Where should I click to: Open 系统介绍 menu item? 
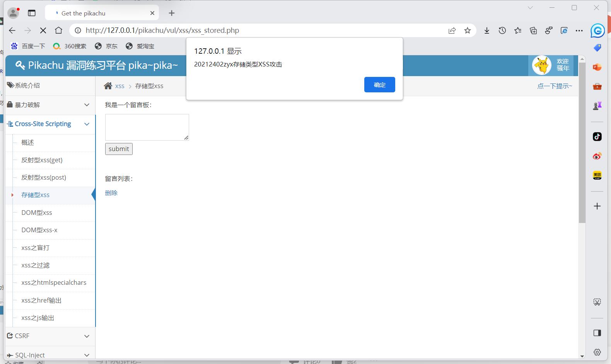(50, 85)
